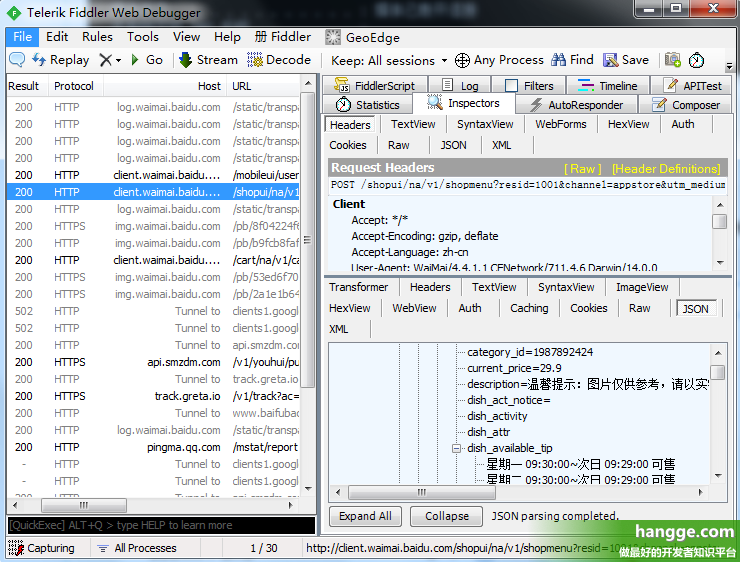The image size is (740, 562).
Task: Open Keep: All sessions dropdown
Action: (389, 60)
